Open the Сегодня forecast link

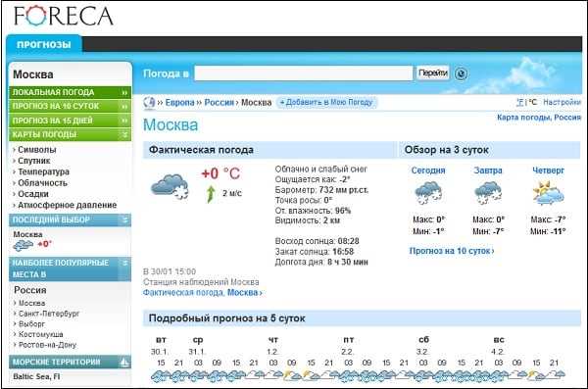[428, 170]
